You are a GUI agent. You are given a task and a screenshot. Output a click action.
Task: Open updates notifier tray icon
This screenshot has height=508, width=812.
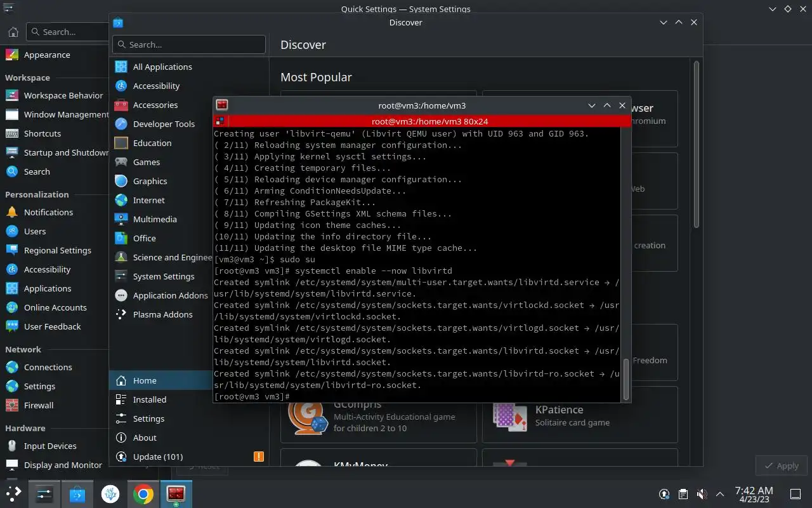click(664, 494)
